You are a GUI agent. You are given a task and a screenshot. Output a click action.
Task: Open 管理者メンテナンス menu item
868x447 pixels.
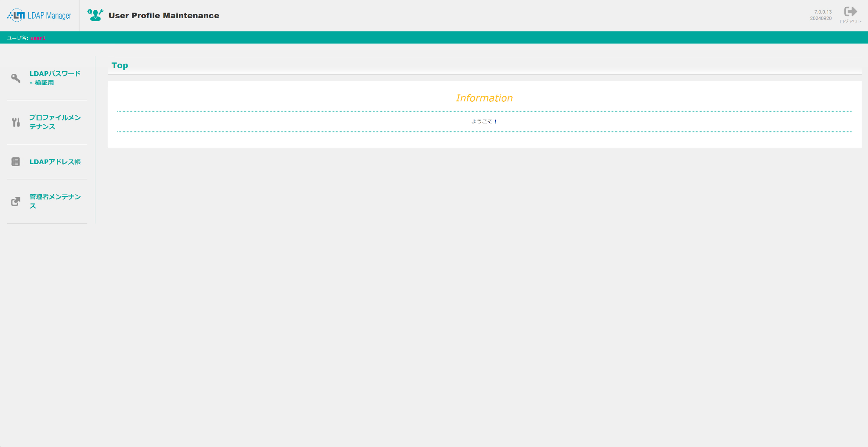[x=55, y=201]
